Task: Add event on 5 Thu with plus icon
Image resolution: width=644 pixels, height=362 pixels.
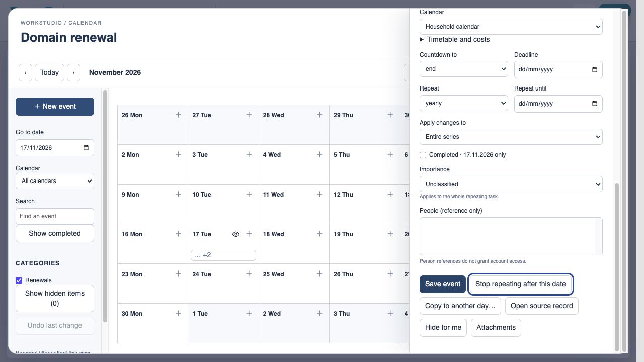Action: [390, 155]
